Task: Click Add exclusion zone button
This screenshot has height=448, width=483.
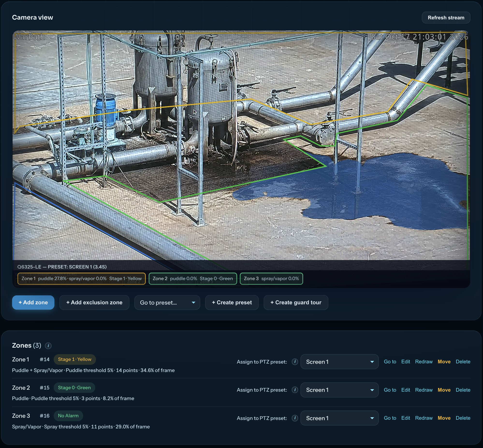Action: click(94, 303)
